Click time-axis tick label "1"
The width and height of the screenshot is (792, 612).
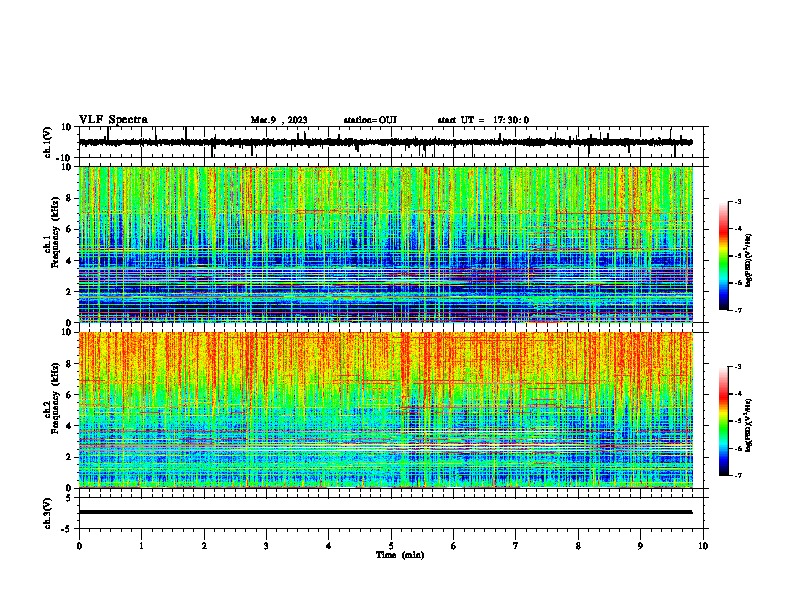coord(142,546)
